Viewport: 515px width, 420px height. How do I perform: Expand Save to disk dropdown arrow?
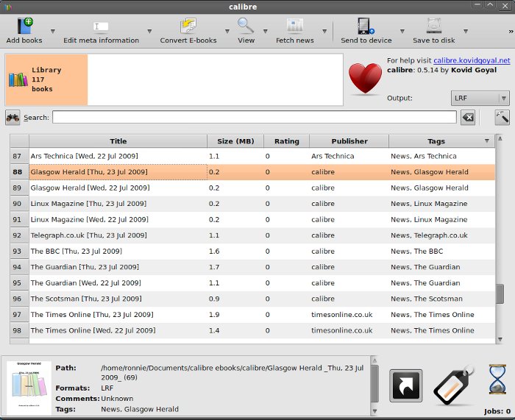466,32
